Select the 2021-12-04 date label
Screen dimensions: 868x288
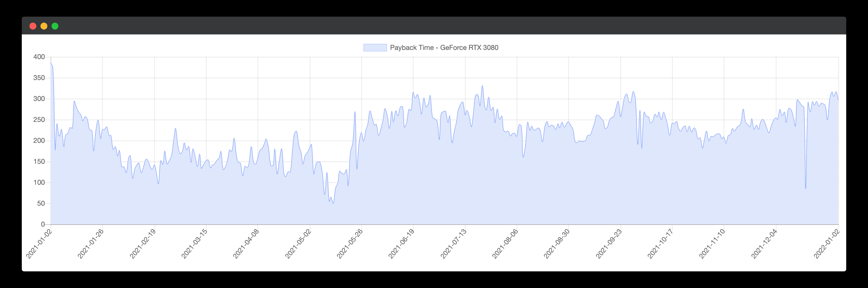[x=764, y=244]
